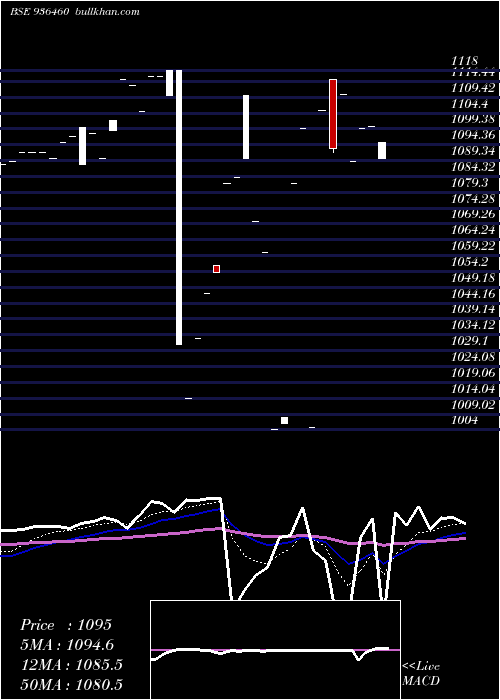Viewport: 500px width, 700px height.
Task: Click the '12MA : 1085.5' readout
Action: point(71,665)
